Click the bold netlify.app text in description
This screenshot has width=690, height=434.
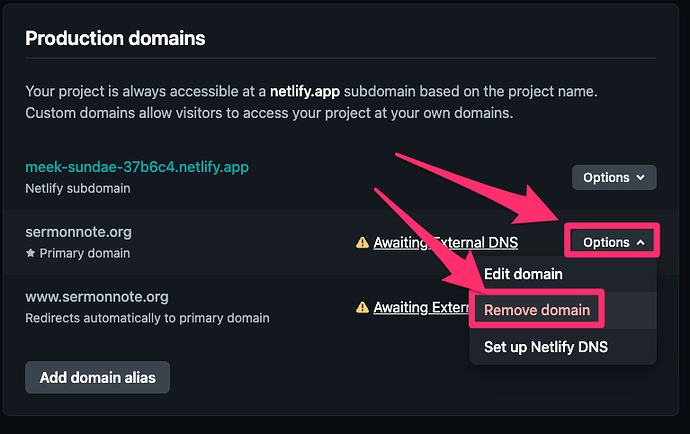305,92
